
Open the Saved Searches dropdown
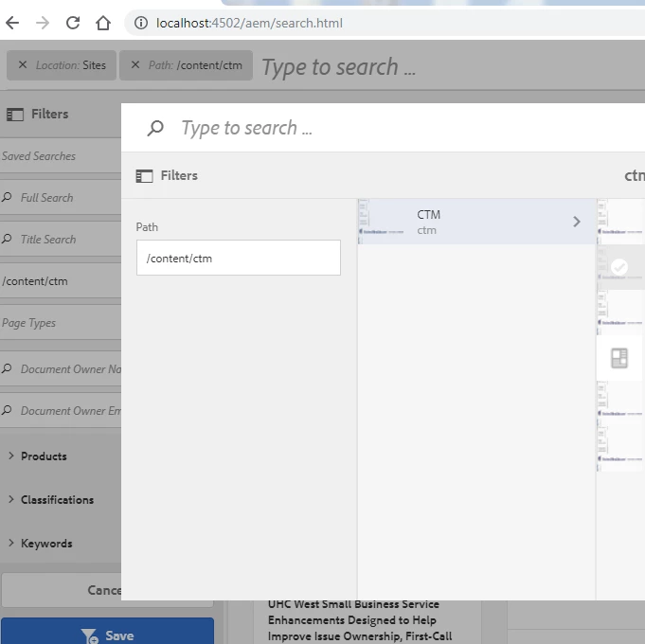click(61, 156)
